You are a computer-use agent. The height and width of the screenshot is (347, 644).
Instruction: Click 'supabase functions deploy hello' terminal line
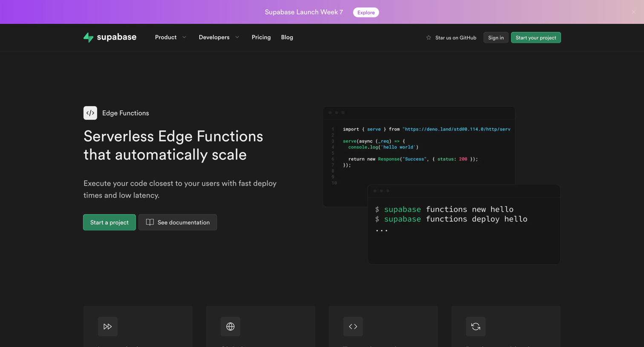tap(451, 219)
